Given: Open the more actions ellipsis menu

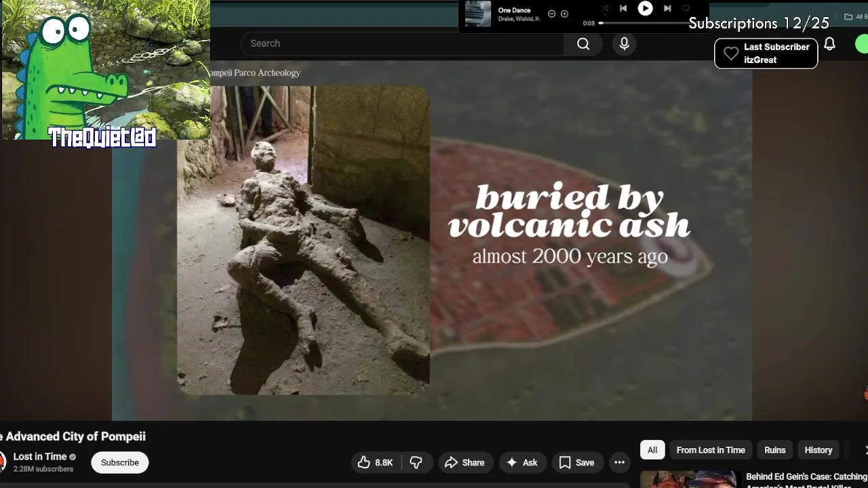Looking at the screenshot, I should tap(619, 462).
